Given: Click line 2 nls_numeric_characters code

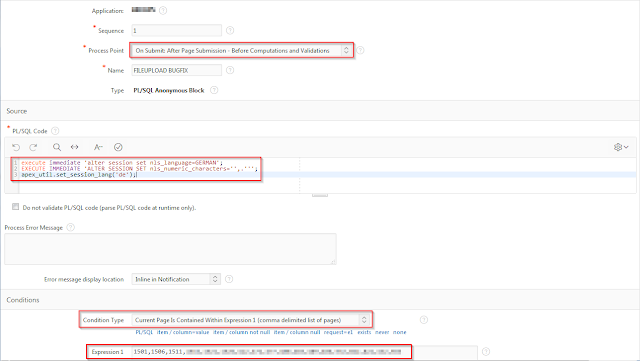Looking at the screenshot, I should (139, 169).
